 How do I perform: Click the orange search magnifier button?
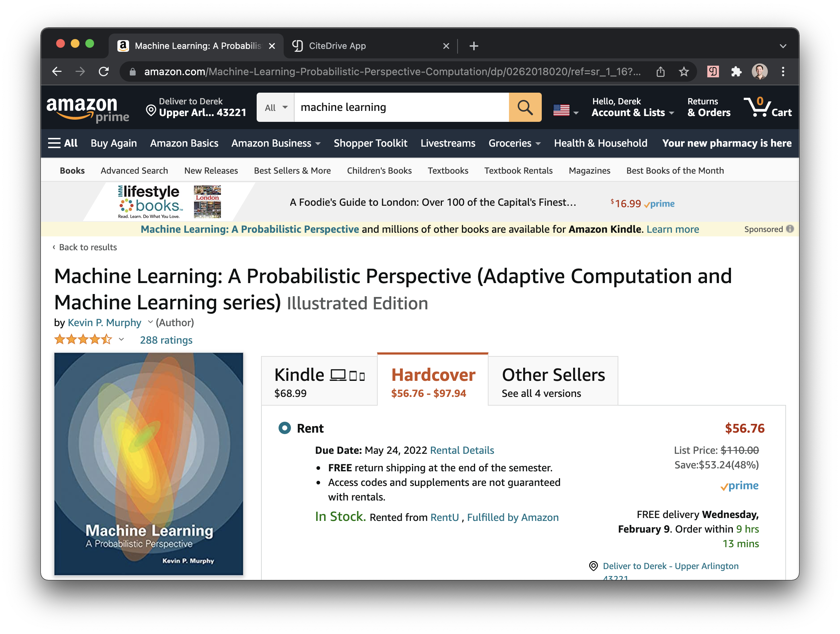[525, 107]
